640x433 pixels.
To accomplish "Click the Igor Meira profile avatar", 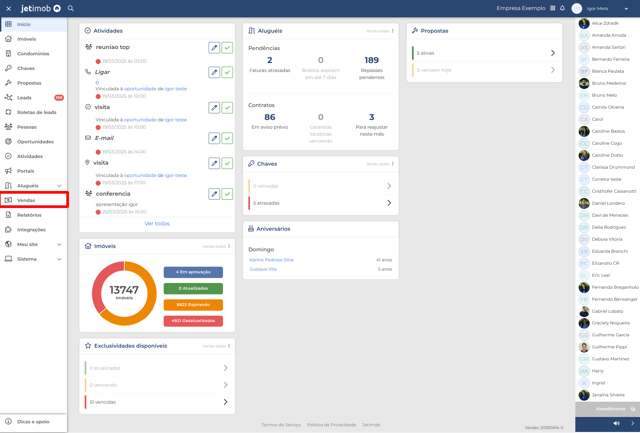I will click(577, 8).
